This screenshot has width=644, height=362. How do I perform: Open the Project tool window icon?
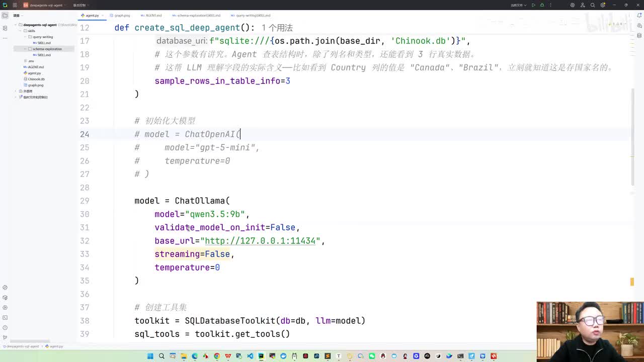pyautogui.click(x=5, y=16)
